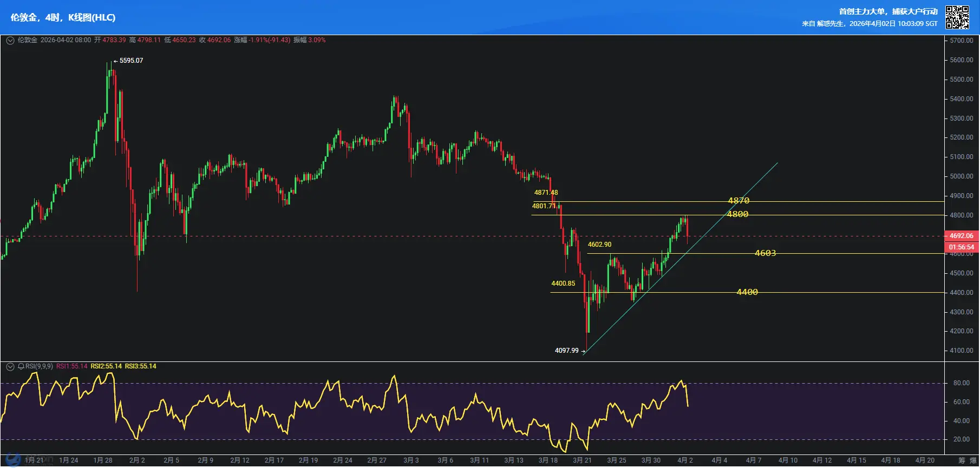This screenshot has height=468, width=980.
Task: Click the open price 4783.39
Action: [x=114, y=41]
